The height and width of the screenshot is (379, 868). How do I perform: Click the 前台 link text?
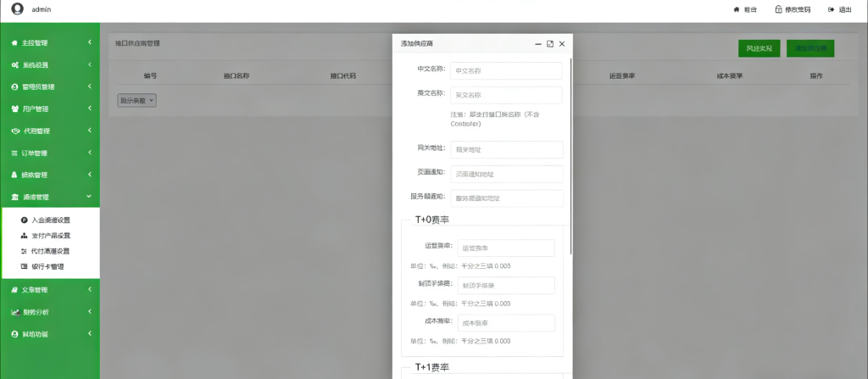pyautogui.click(x=750, y=9)
